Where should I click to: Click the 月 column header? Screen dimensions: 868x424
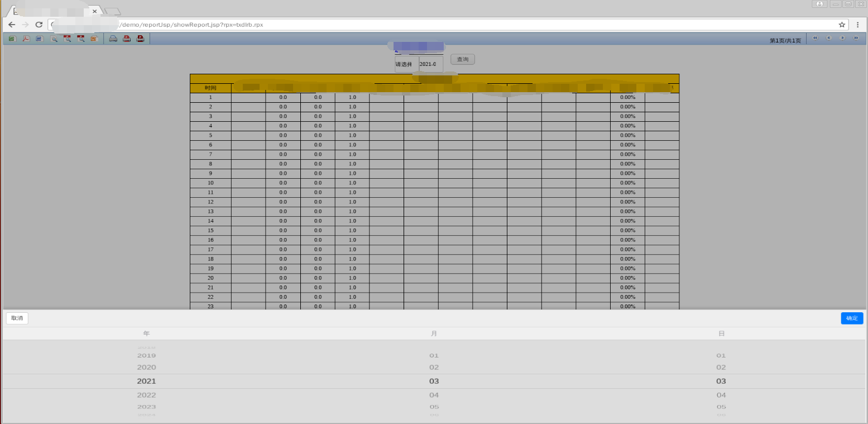coord(434,334)
